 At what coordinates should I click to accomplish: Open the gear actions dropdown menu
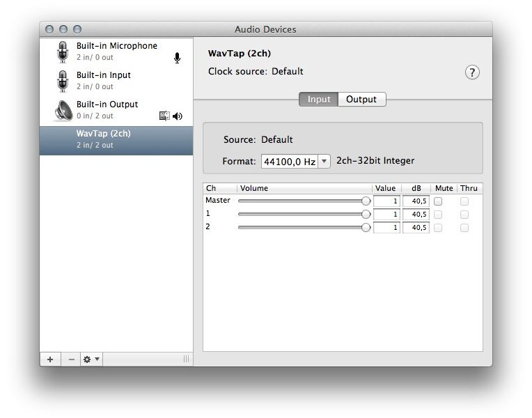(x=91, y=359)
